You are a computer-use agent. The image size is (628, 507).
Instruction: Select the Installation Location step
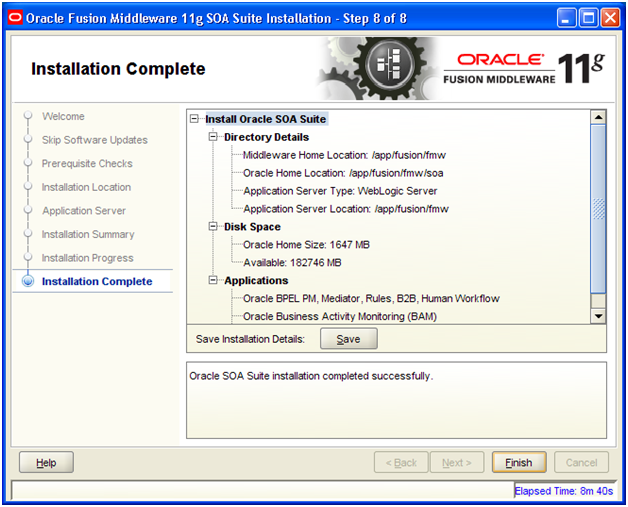(86, 187)
